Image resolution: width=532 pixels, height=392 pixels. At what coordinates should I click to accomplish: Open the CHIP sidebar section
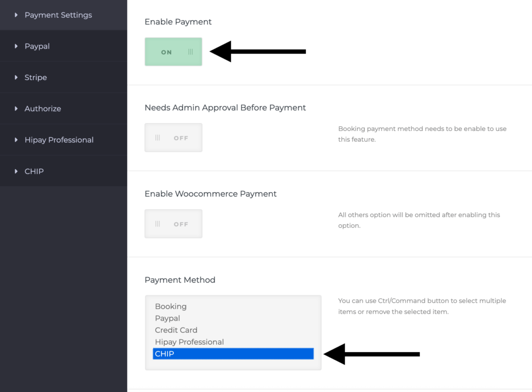(x=63, y=171)
